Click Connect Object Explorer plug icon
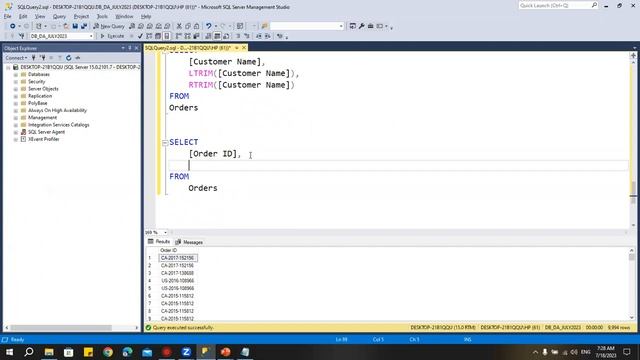Screen dimensions: 640x360 click(x=34, y=58)
